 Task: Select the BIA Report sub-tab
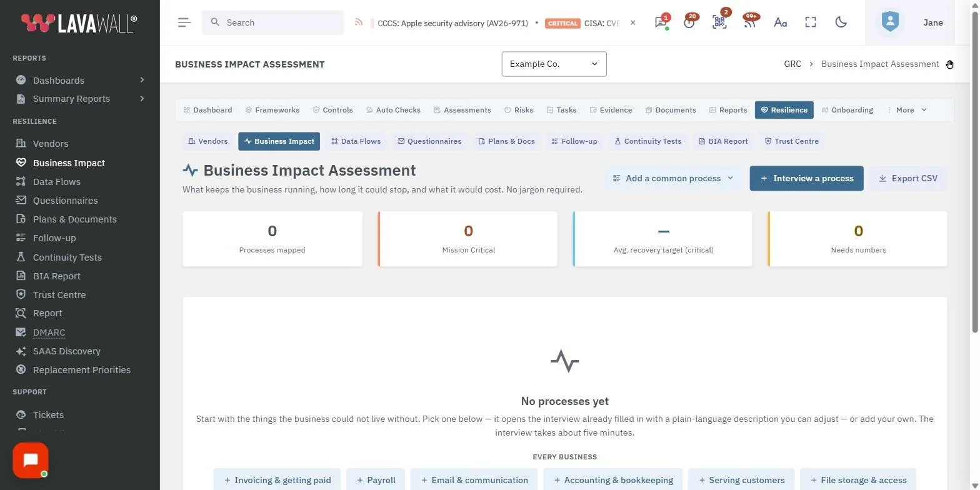(723, 141)
